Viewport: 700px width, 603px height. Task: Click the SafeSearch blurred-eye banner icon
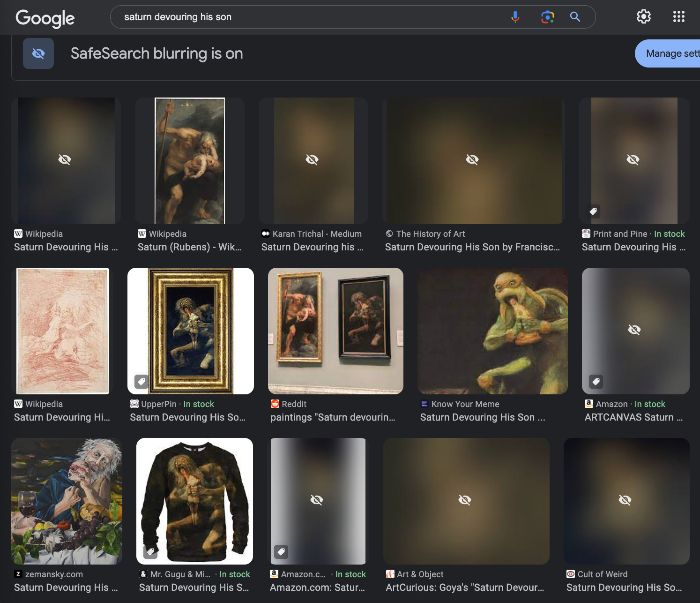click(38, 53)
